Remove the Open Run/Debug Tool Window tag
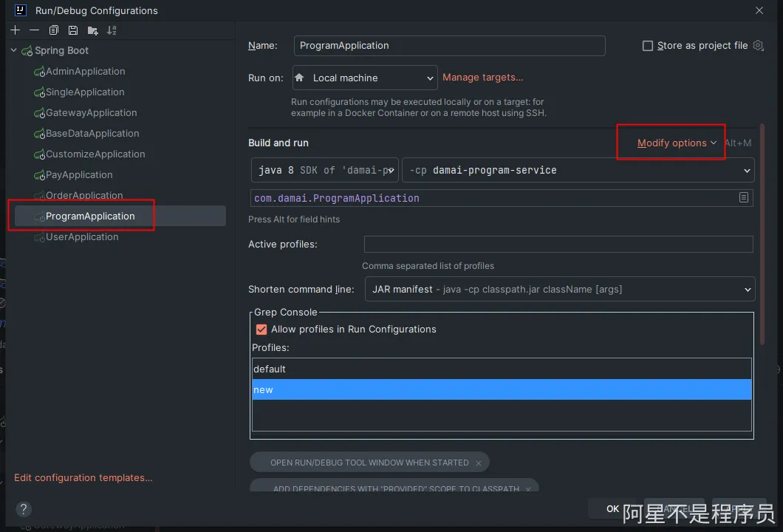 click(x=478, y=463)
